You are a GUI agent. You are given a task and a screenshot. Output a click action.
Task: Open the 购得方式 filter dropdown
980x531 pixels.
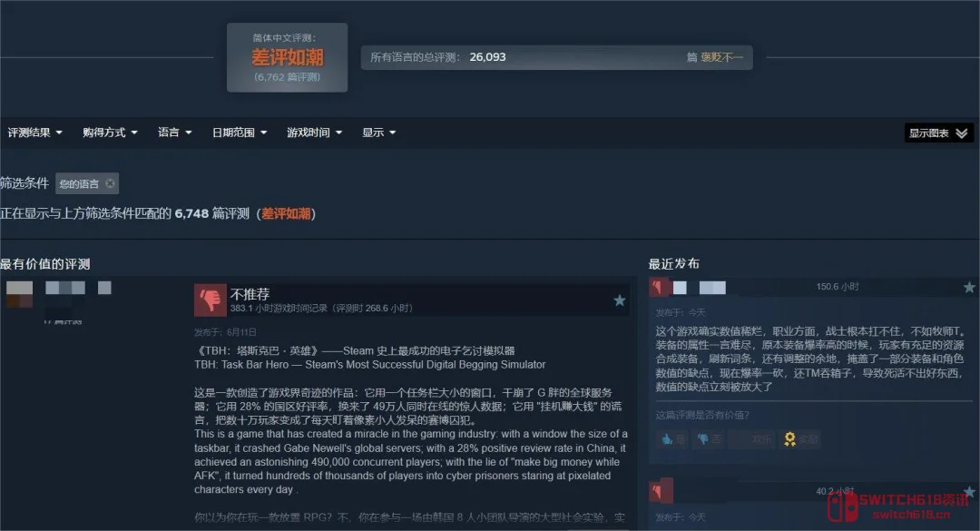[110, 133]
